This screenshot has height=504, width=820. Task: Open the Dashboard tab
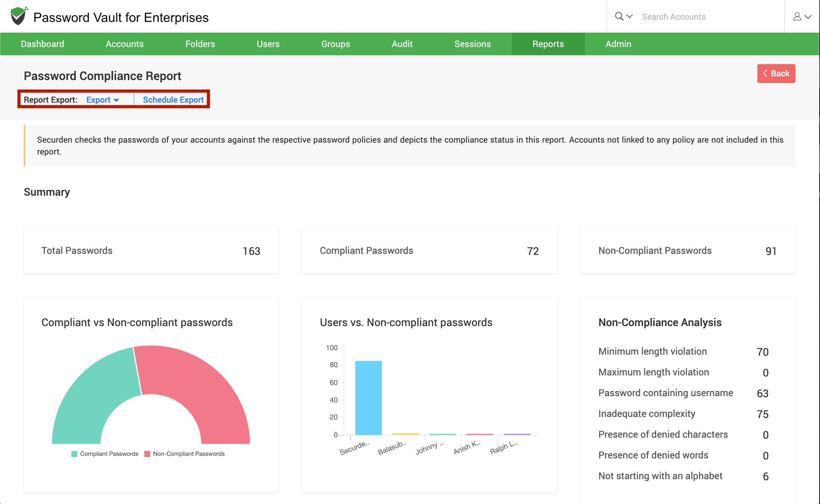(42, 44)
